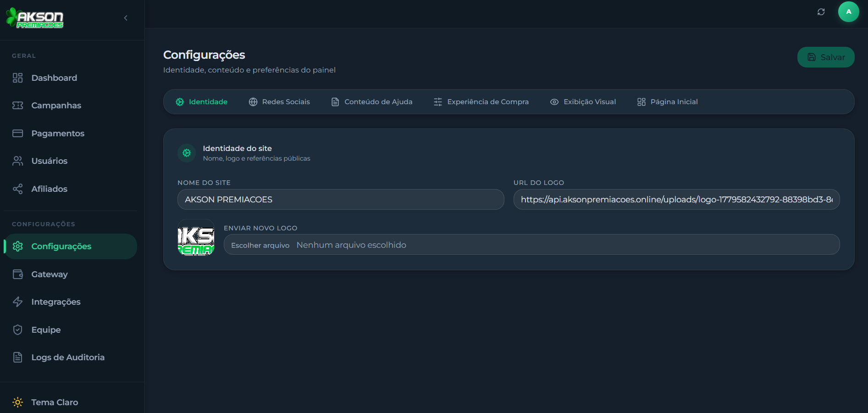
Task: Open the Conteúdo de Ajuda tab
Action: (x=372, y=102)
